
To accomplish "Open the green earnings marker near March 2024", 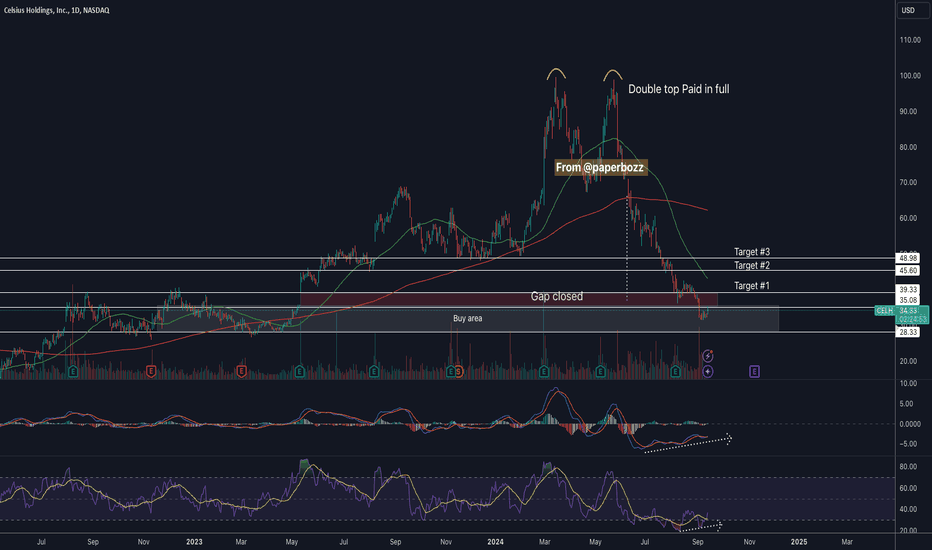I will [544, 372].
